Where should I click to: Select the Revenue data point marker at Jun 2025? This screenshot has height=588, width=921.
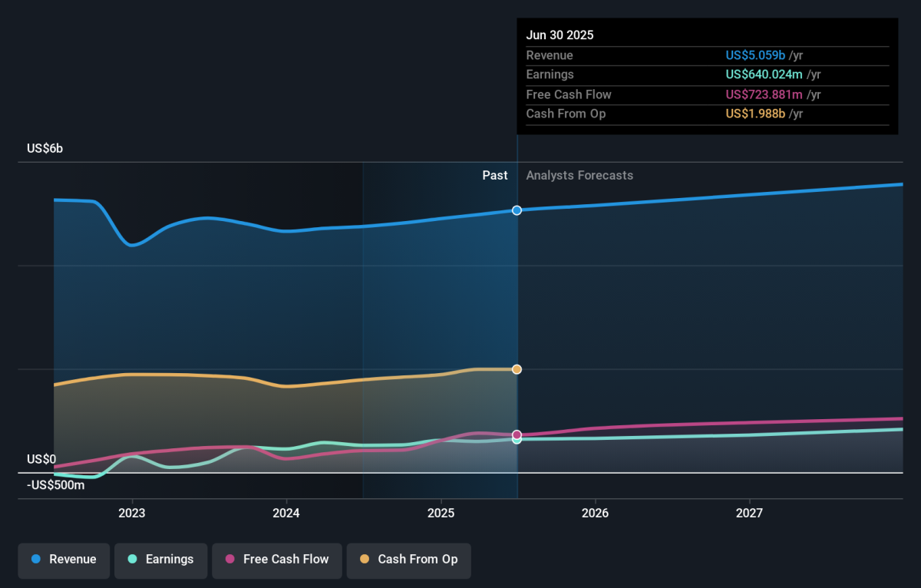(517, 210)
